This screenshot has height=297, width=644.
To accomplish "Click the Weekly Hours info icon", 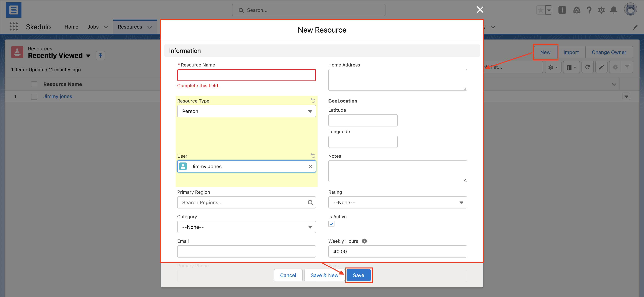I will coord(364,241).
